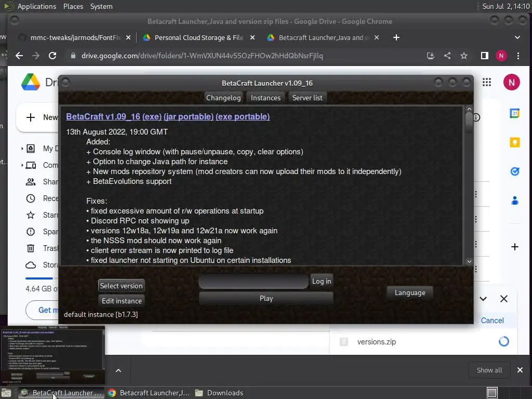The height and width of the screenshot is (399, 532).
Task: Click the Select version button
Action: (x=122, y=286)
